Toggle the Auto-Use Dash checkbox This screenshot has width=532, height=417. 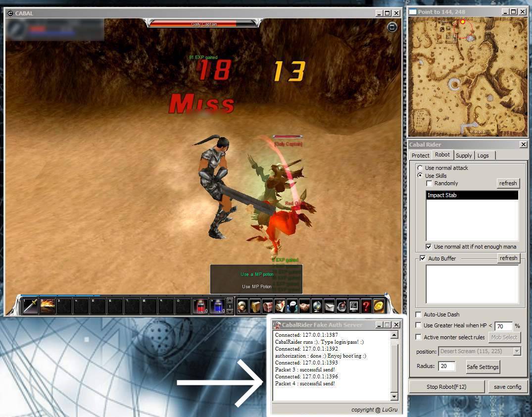click(419, 314)
